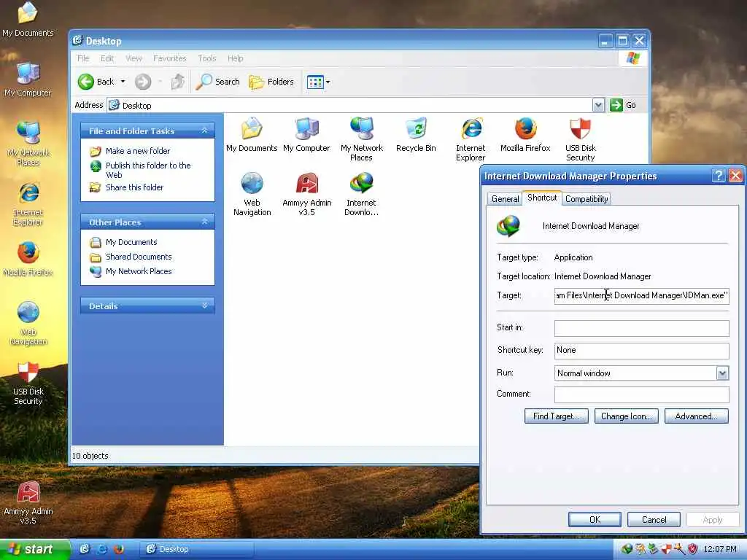Click the Properties dialog help question button
Image resolution: width=747 pixels, height=560 pixels.
(x=719, y=176)
